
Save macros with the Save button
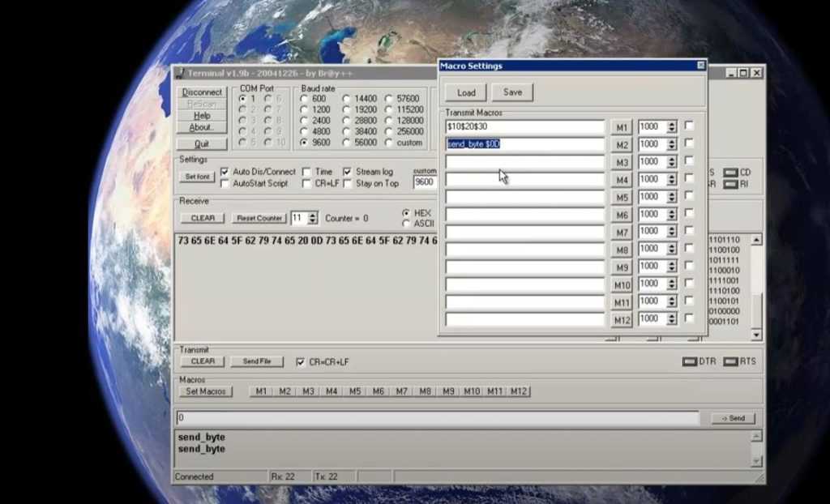point(512,92)
